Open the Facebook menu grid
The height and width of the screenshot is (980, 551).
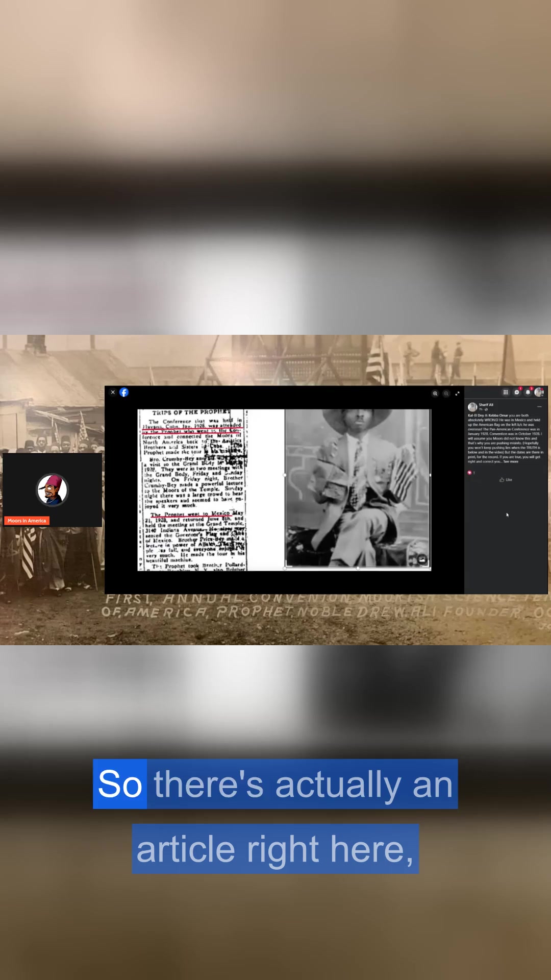click(x=506, y=392)
